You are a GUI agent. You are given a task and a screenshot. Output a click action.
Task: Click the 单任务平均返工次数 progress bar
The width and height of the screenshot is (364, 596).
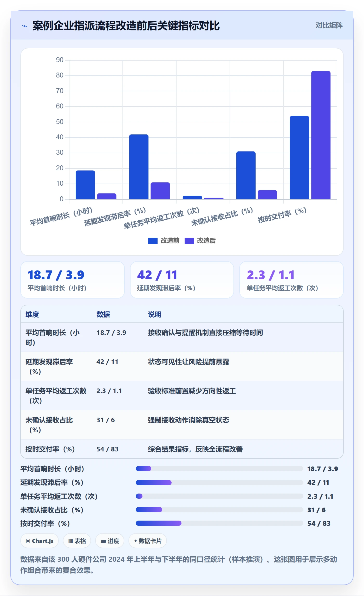coord(219,496)
